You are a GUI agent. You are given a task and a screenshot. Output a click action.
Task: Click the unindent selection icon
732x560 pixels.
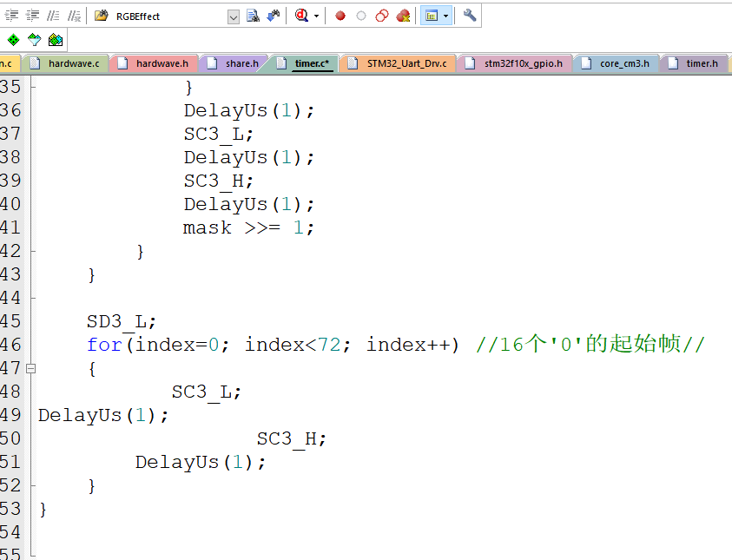click(32, 16)
